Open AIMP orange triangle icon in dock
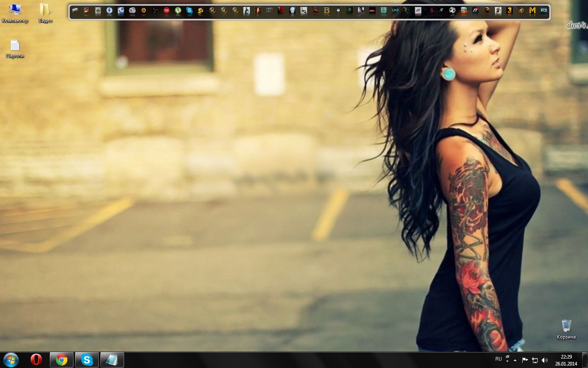This screenshot has width=588, height=368. 144,11
